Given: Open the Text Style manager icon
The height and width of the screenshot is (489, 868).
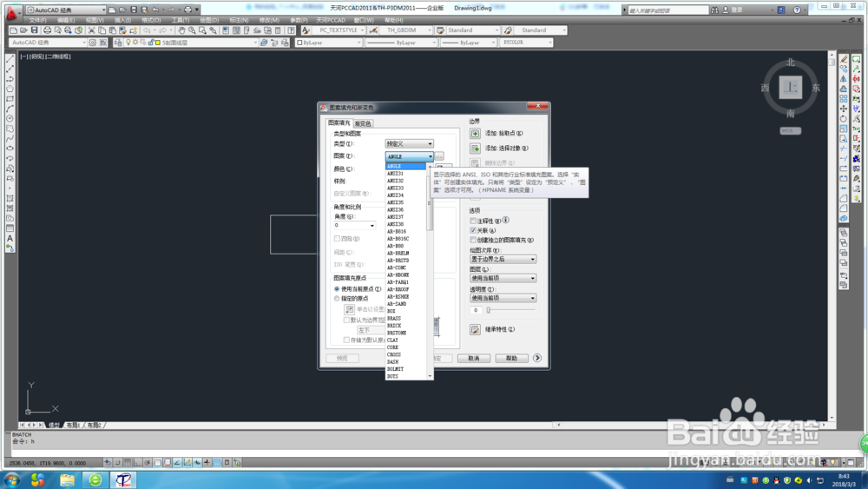Looking at the screenshot, I should point(306,30).
